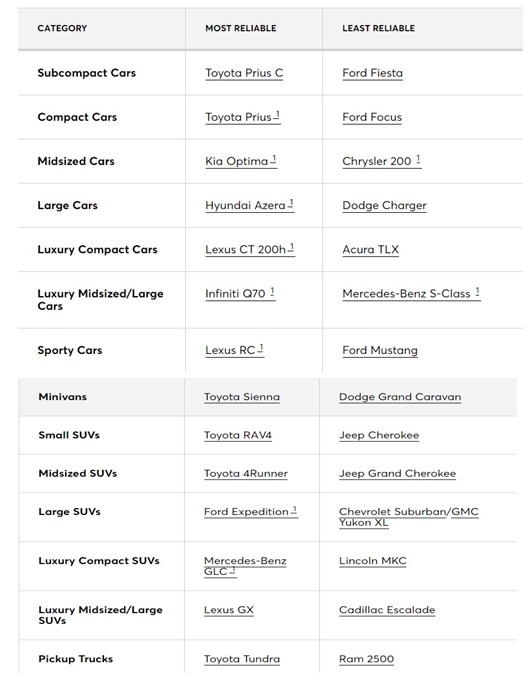Click the Cadillac Escalade link
The height and width of the screenshot is (697, 528).
(387, 610)
